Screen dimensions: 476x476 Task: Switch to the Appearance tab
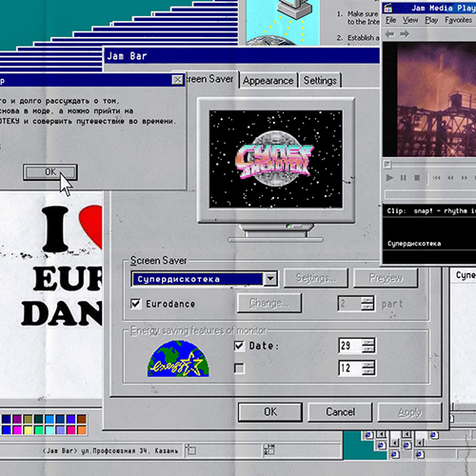click(x=268, y=81)
